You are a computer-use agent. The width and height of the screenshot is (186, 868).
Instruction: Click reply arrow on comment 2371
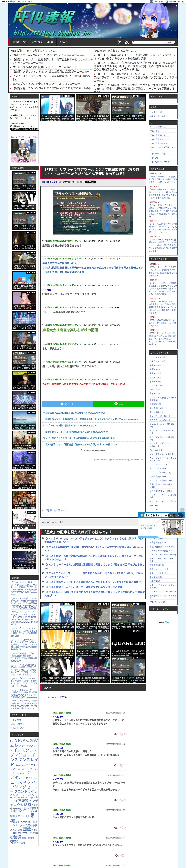(x=116, y=800)
